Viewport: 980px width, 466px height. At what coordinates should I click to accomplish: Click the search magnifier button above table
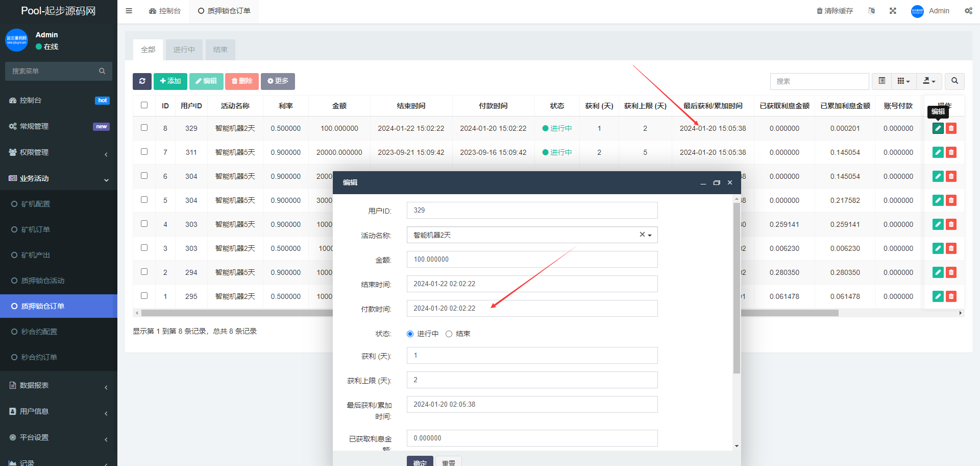click(954, 81)
